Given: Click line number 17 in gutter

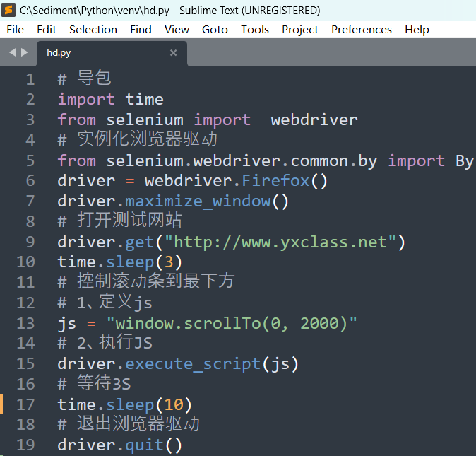Looking at the screenshot, I should (26, 404).
